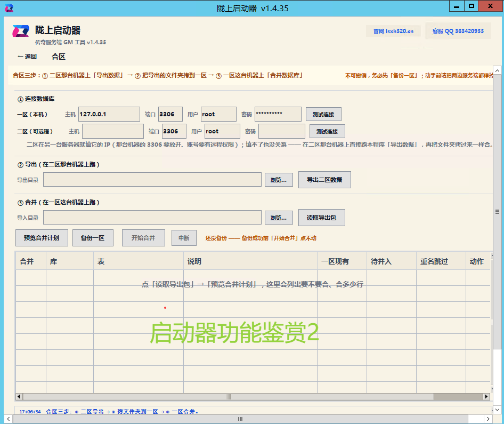Click the 表 column header
The image size is (504, 424).
[139, 261]
